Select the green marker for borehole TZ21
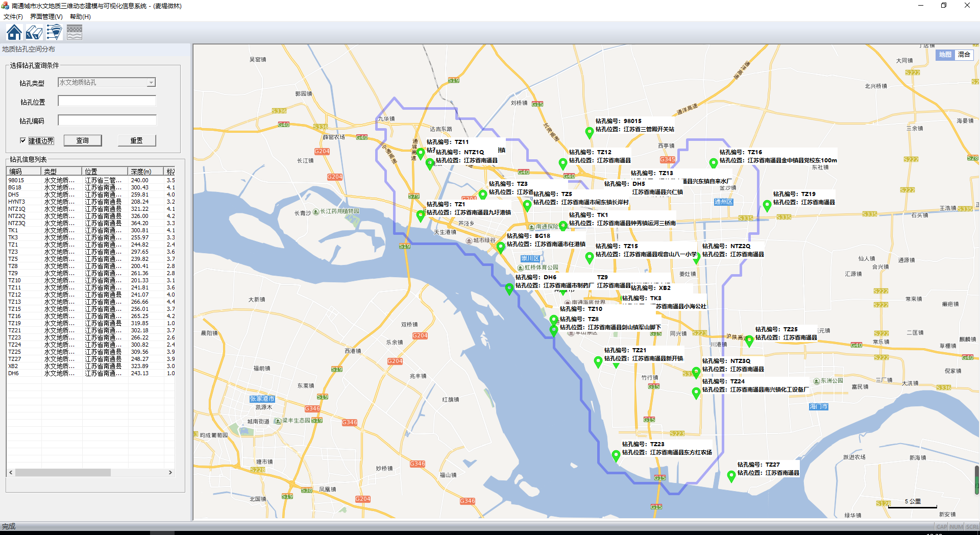 pyautogui.click(x=598, y=362)
